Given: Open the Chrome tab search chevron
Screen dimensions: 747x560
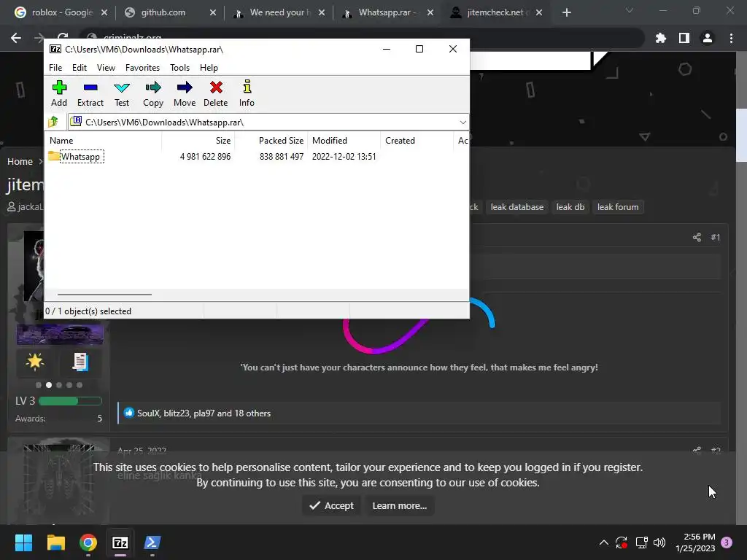Looking at the screenshot, I should [x=630, y=10].
